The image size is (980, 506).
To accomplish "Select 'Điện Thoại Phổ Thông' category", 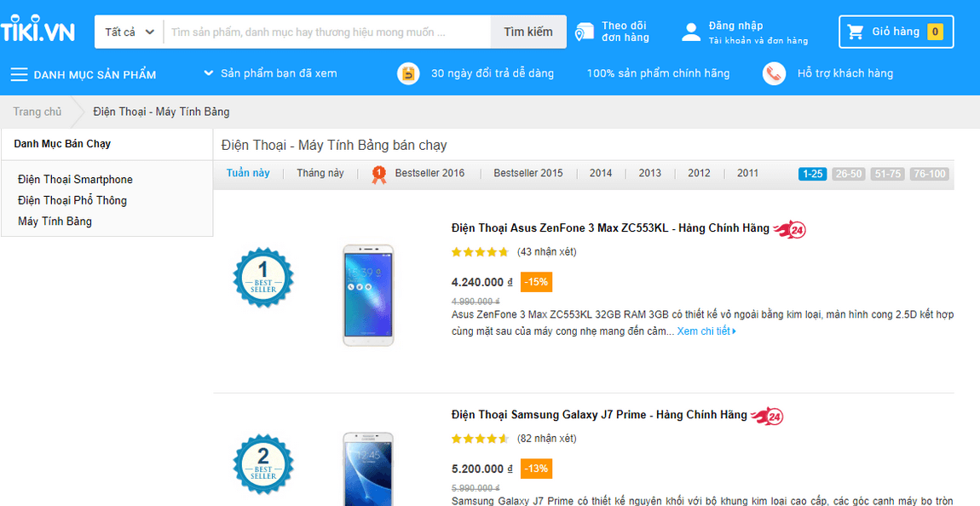I will tap(72, 200).
